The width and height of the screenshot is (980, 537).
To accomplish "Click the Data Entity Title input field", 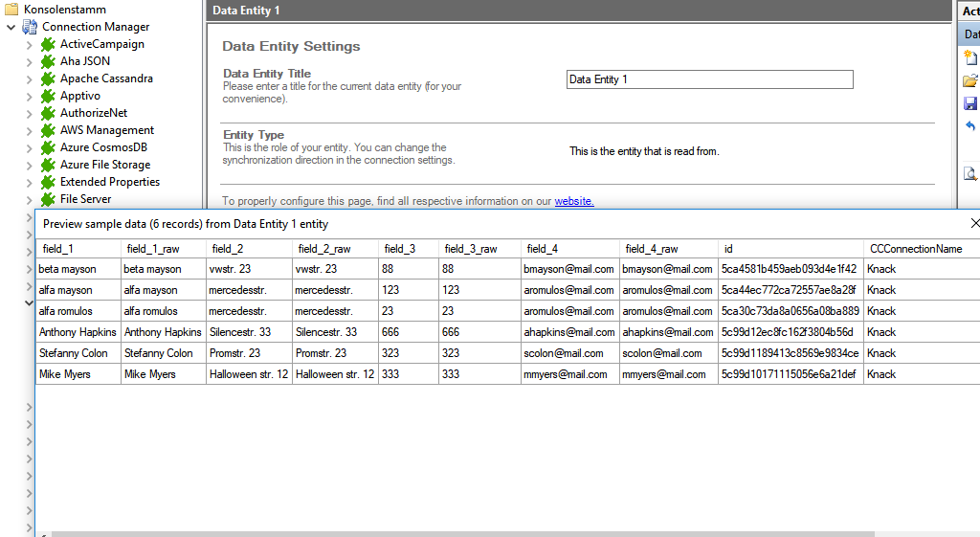I will coord(709,79).
